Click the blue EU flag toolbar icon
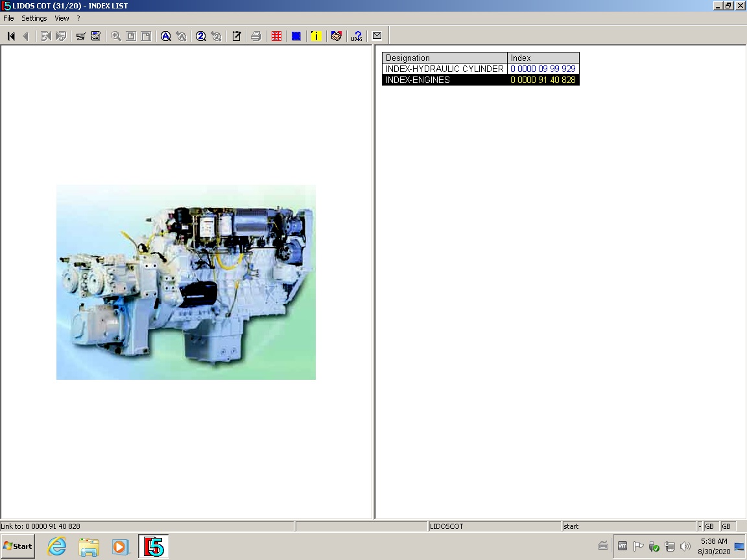 [x=296, y=36]
